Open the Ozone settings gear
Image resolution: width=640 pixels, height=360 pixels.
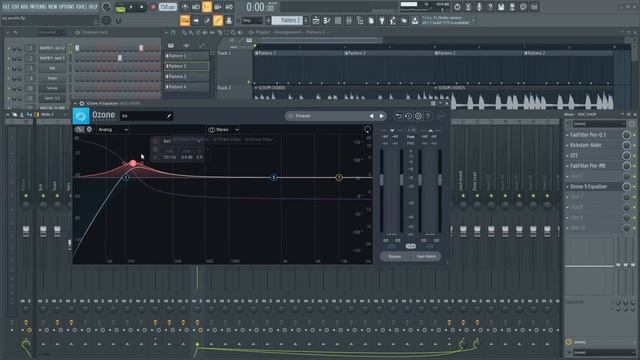(x=418, y=116)
